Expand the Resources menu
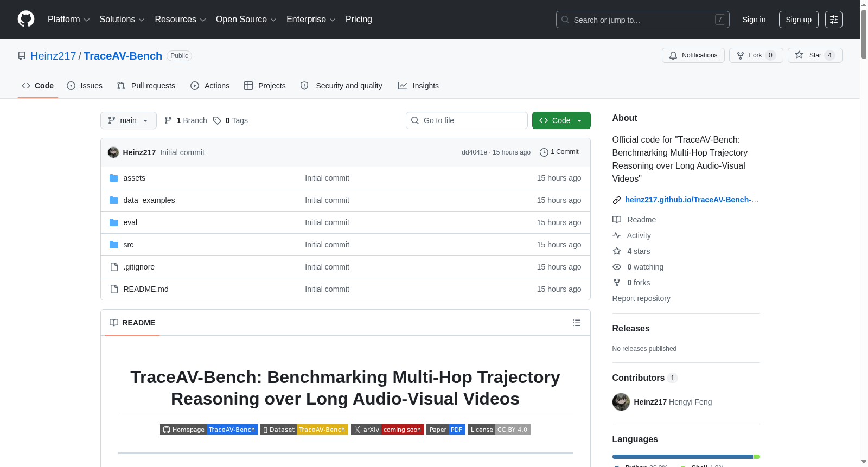Image resolution: width=868 pixels, height=467 pixels. (180, 20)
